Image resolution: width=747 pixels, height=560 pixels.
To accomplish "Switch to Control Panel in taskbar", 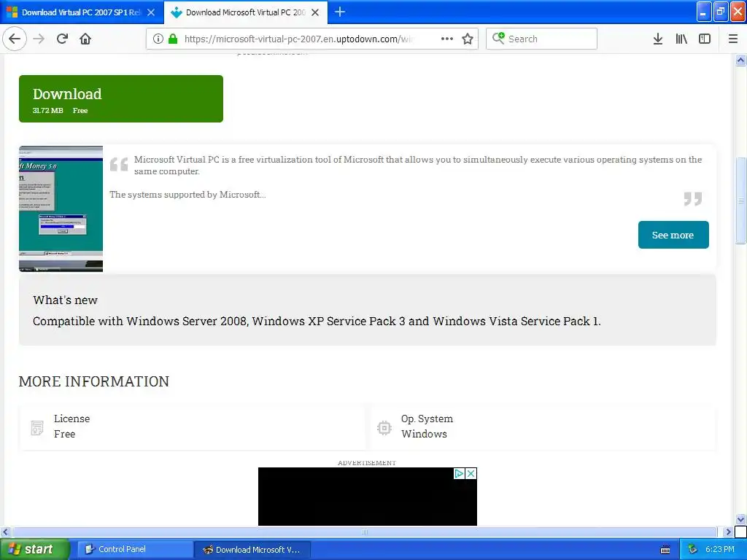I will click(134, 549).
